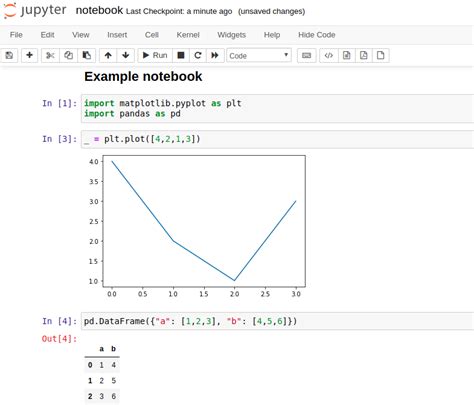Cut the selected cells

(50, 55)
